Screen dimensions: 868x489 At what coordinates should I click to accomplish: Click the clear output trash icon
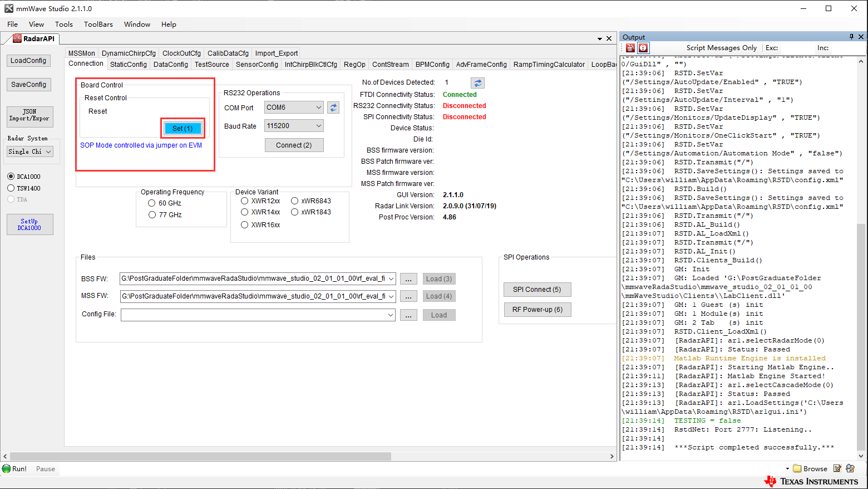pos(630,48)
